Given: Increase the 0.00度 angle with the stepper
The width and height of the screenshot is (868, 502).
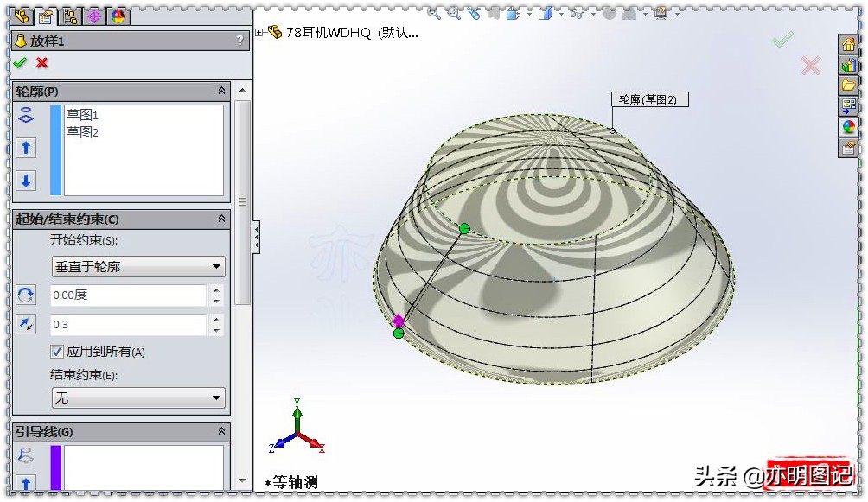Looking at the screenshot, I should (x=215, y=290).
